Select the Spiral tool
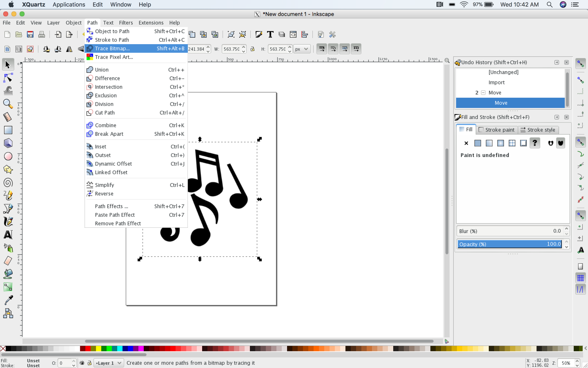Viewport: 588px width, 368px height. 8,183
